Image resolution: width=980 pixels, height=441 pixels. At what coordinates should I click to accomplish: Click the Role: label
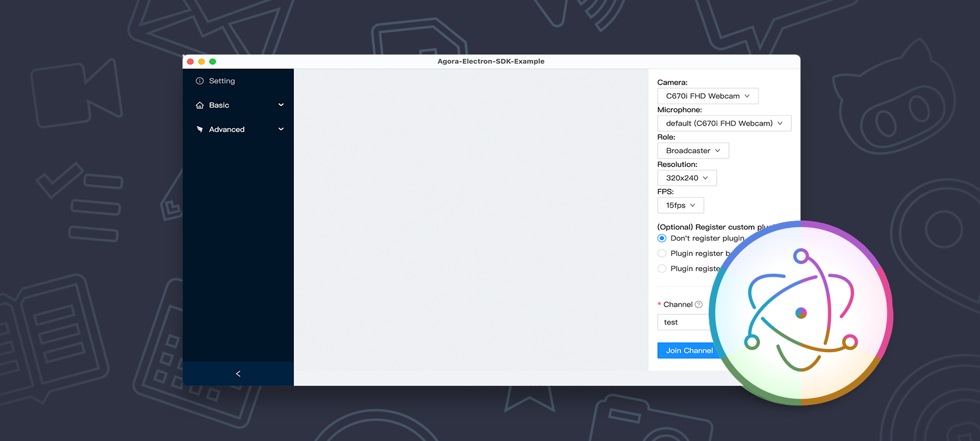tap(666, 137)
